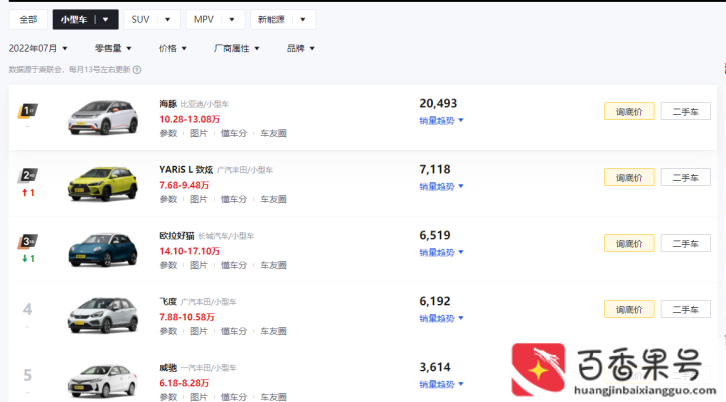Open the 厂商属性 filter dropdown
The width and height of the screenshot is (726, 402).
(236, 48)
